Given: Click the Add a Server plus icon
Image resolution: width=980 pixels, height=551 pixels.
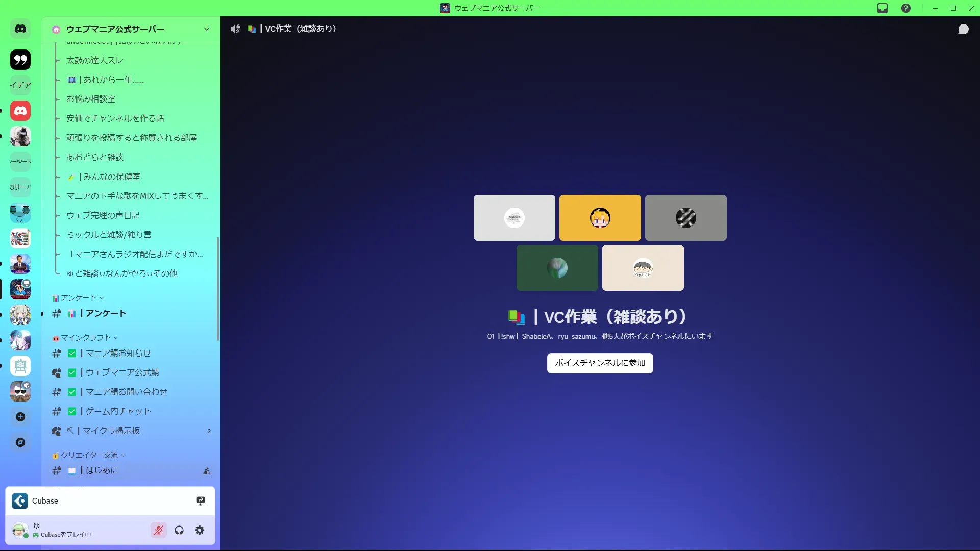Looking at the screenshot, I should click(20, 417).
